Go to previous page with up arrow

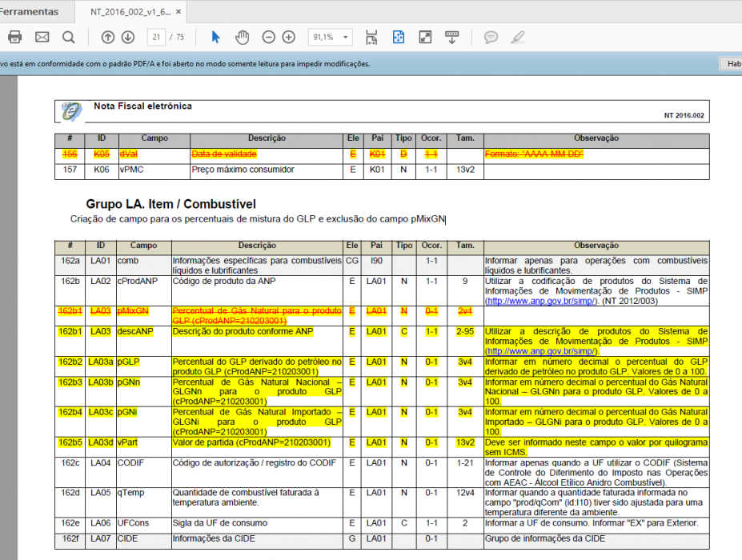point(108,37)
